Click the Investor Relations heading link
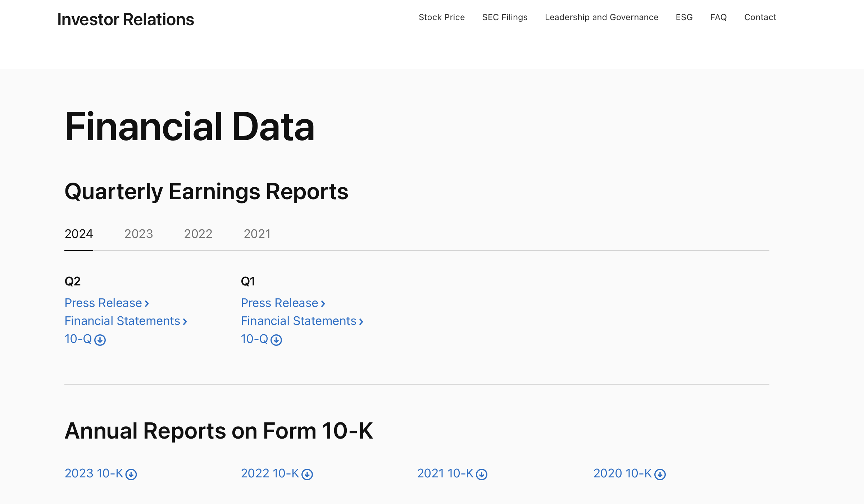The image size is (864, 504). [x=126, y=19]
